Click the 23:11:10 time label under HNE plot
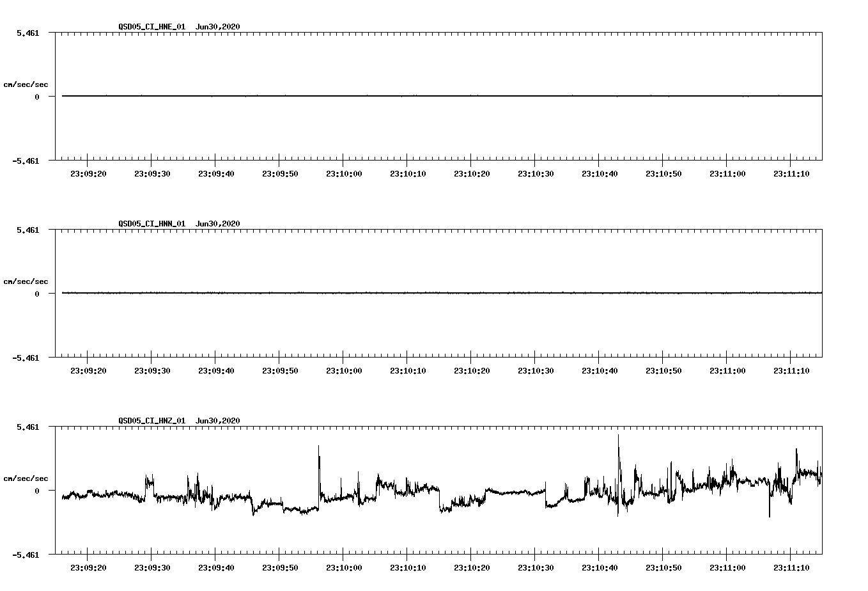The image size is (868, 591). [791, 174]
